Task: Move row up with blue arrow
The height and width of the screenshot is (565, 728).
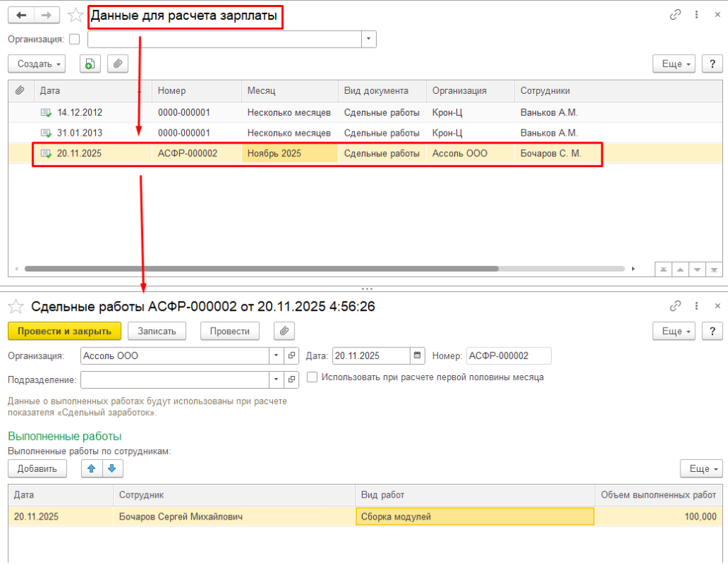Action: (x=92, y=468)
